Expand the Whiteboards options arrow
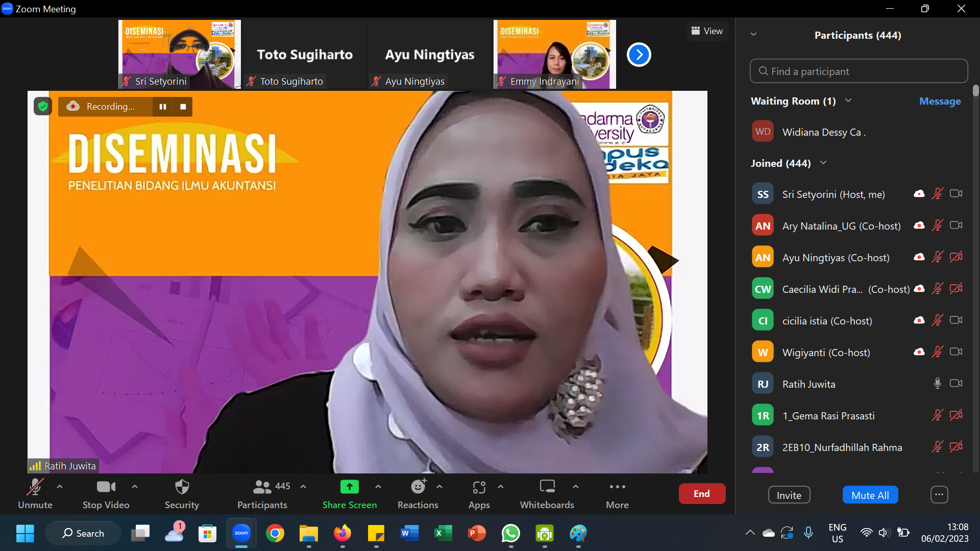Viewport: 980px width, 551px height. point(576,487)
